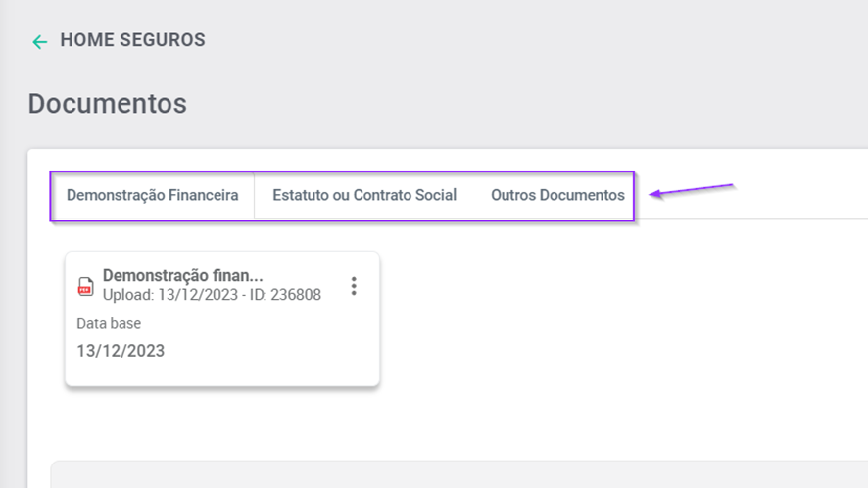This screenshot has width=868, height=488.
Task: Click the green back arrow icon
Action: pyautogui.click(x=39, y=42)
